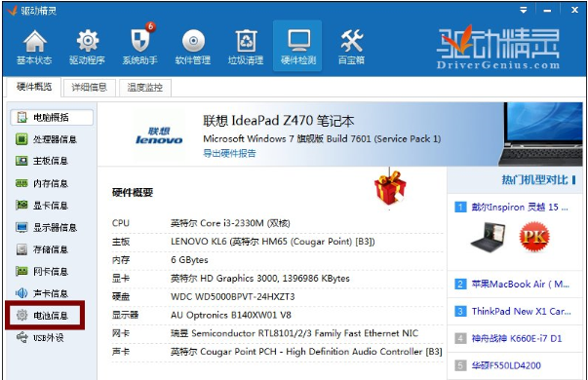Click the 硬件概要 section heading
588x380 pixels.
(133, 193)
